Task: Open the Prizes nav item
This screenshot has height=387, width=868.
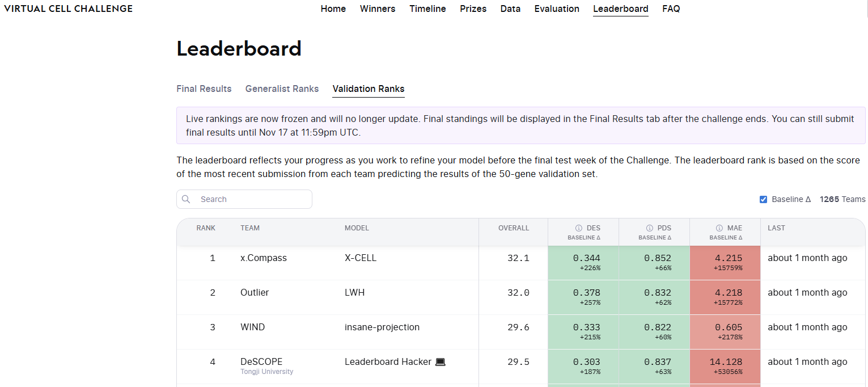Action: 473,9
